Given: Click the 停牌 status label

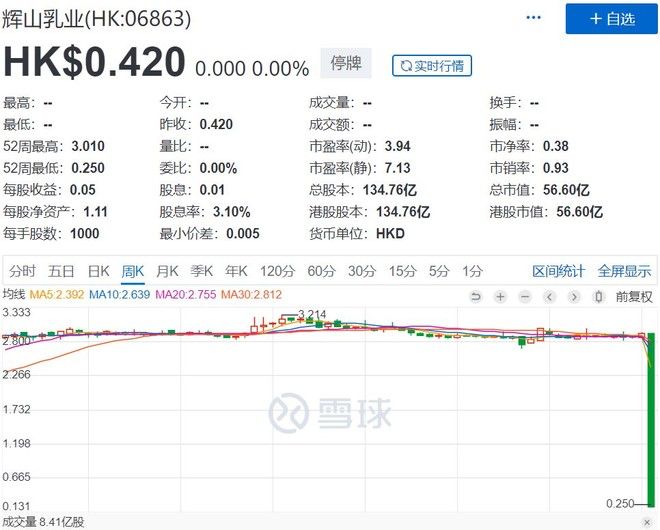Looking at the screenshot, I should point(346,63).
